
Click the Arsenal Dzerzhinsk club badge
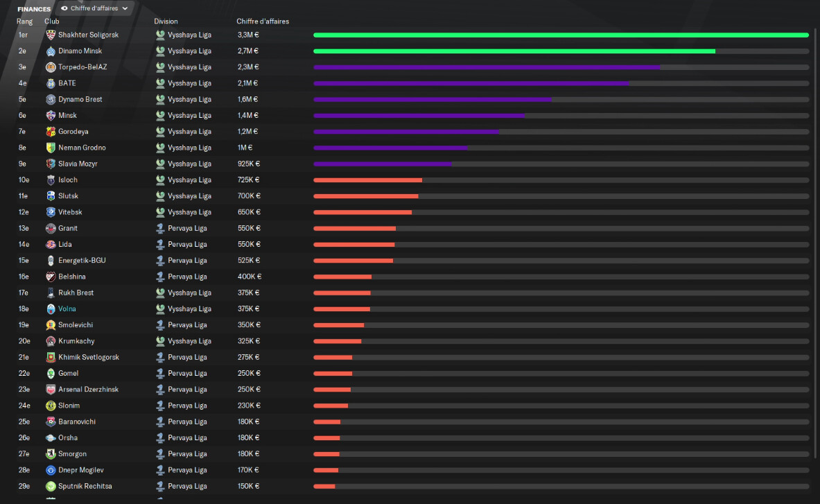pyautogui.click(x=51, y=390)
